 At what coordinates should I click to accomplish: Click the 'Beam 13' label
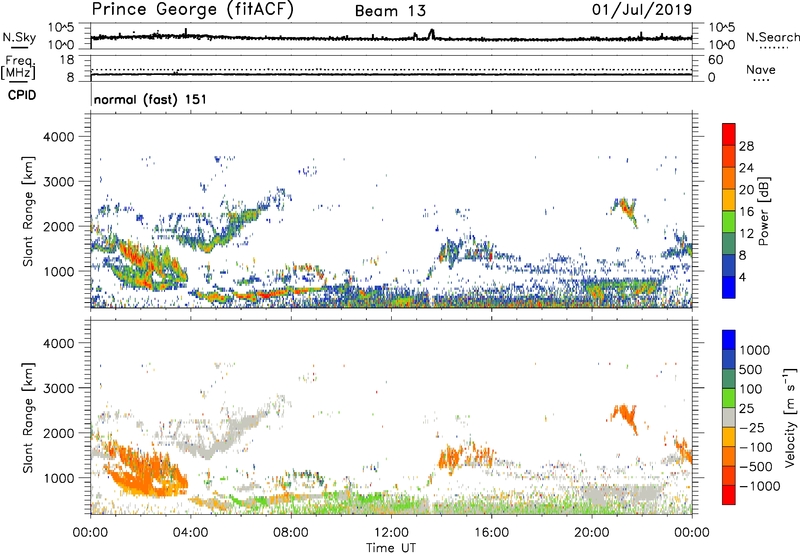tap(390, 11)
